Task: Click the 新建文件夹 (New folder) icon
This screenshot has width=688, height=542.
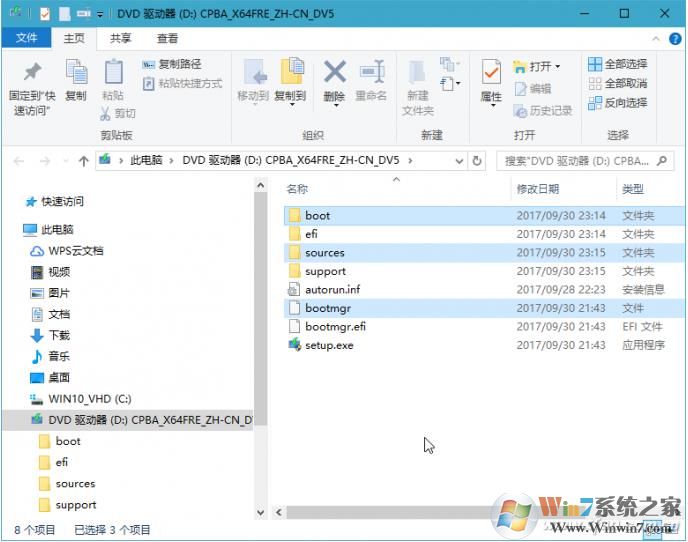Action: (417, 72)
